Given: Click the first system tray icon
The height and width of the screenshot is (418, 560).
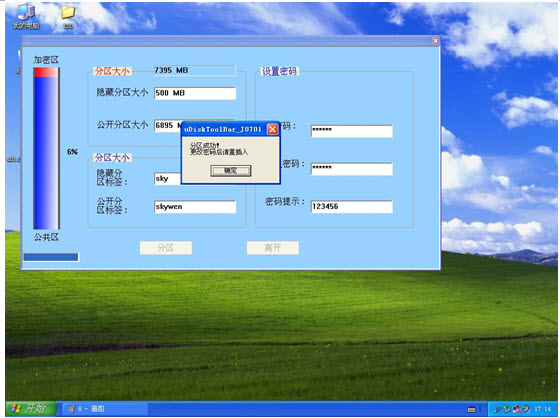Looking at the screenshot, I should point(498,409).
